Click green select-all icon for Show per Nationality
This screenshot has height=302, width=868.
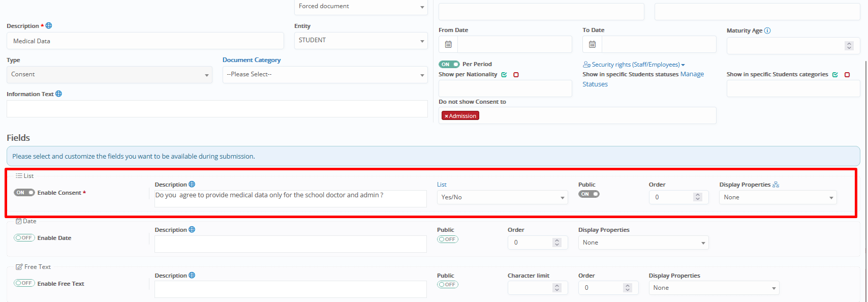(x=504, y=75)
